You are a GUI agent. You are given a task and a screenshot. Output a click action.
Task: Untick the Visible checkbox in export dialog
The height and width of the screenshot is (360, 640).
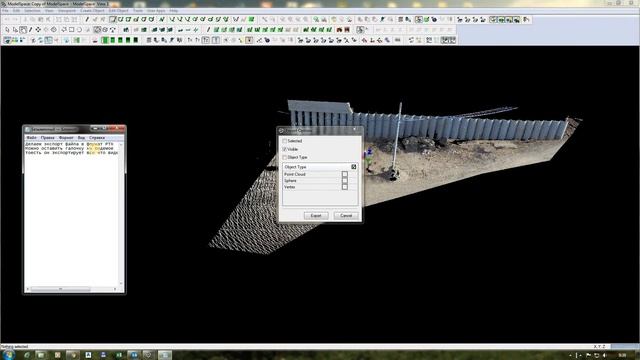(284, 149)
